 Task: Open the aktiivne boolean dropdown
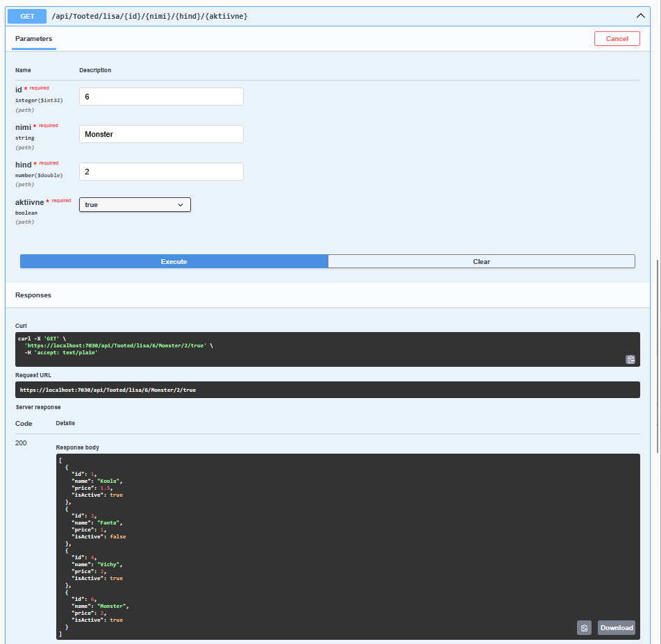tap(135, 205)
